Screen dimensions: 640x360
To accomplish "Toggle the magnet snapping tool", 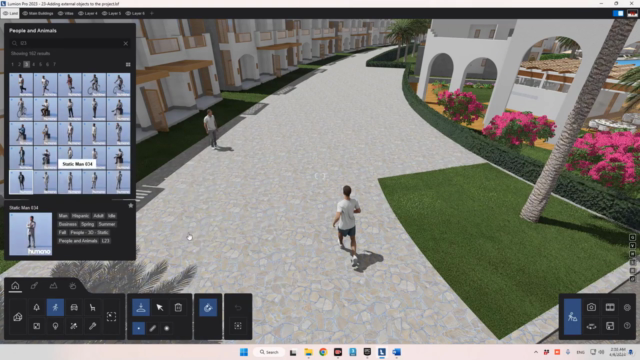I will (x=208, y=307).
